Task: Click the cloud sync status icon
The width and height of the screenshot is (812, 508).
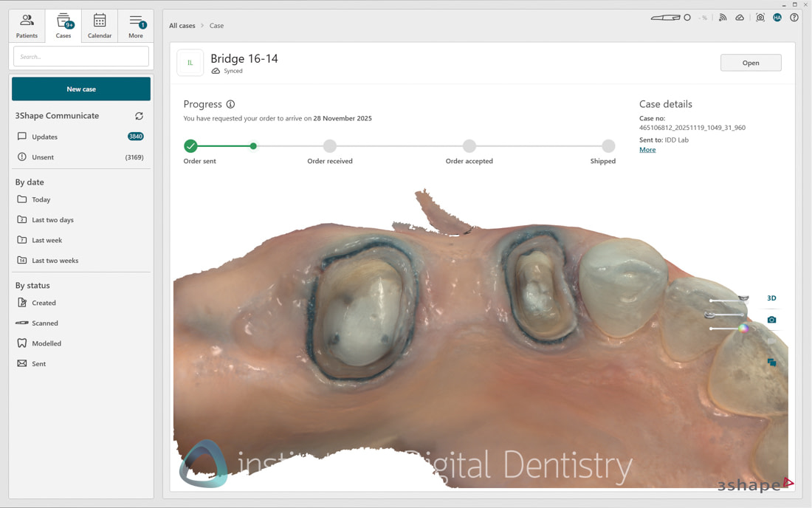Action: [740, 17]
